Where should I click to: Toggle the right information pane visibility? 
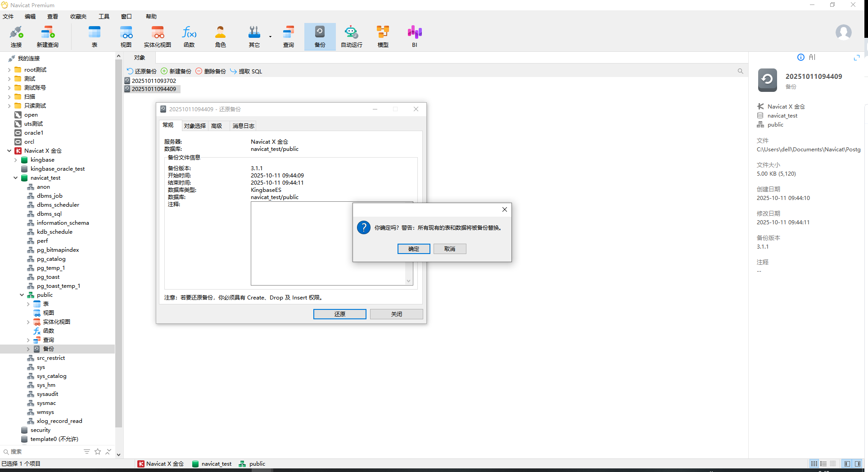click(858, 463)
